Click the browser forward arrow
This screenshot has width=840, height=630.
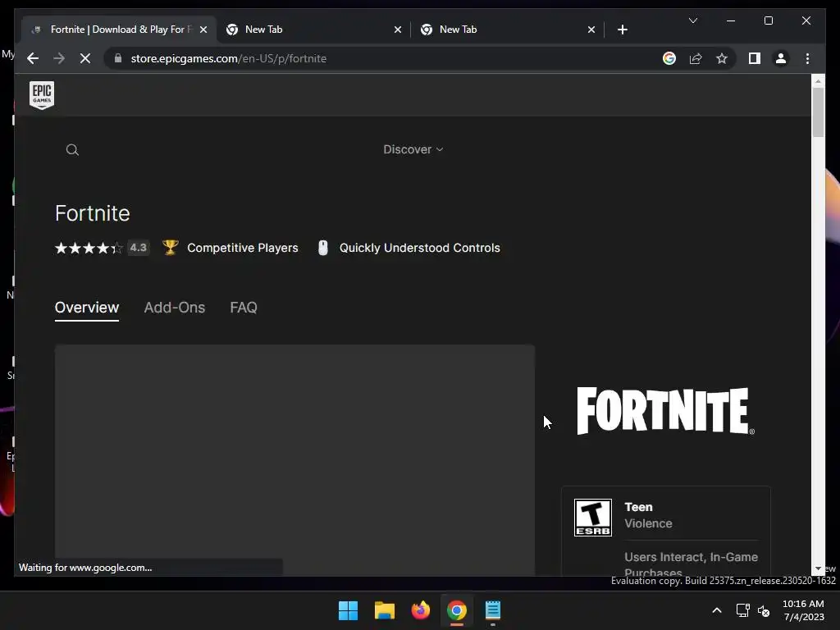(x=59, y=58)
